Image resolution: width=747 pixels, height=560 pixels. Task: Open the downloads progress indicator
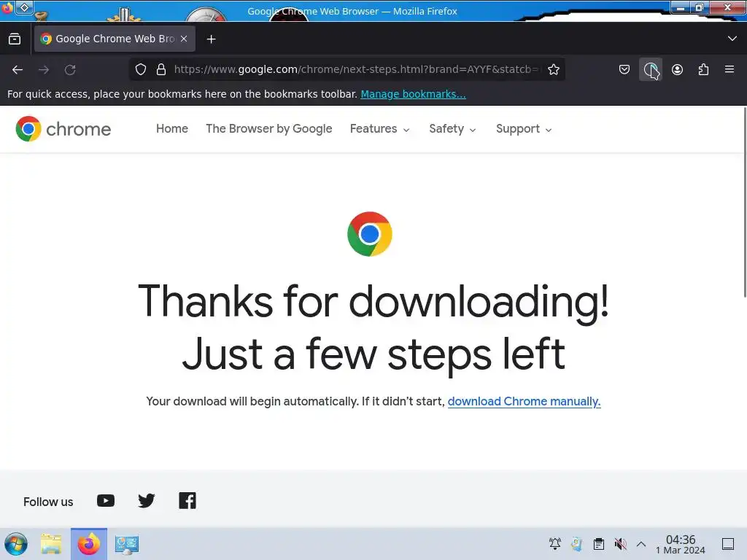tap(651, 69)
